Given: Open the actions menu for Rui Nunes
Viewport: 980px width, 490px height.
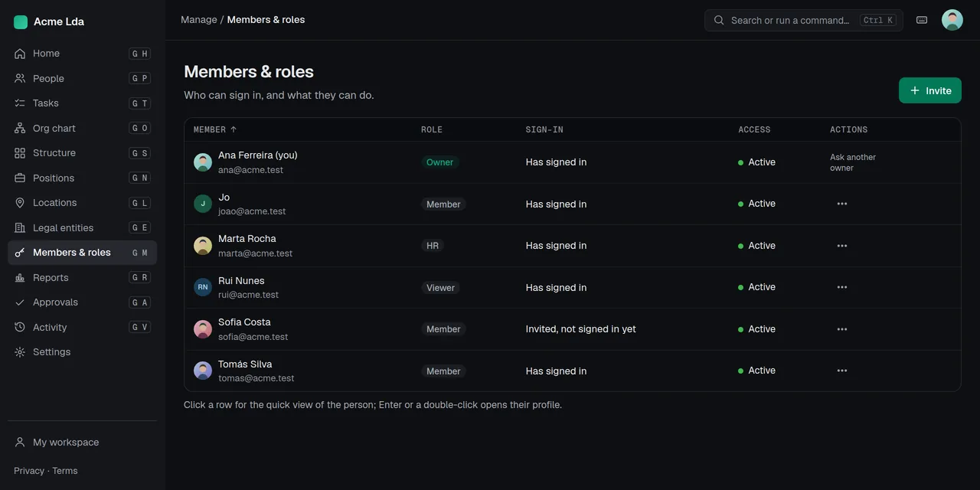Looking at the screenshot, I should coord(842,287).
